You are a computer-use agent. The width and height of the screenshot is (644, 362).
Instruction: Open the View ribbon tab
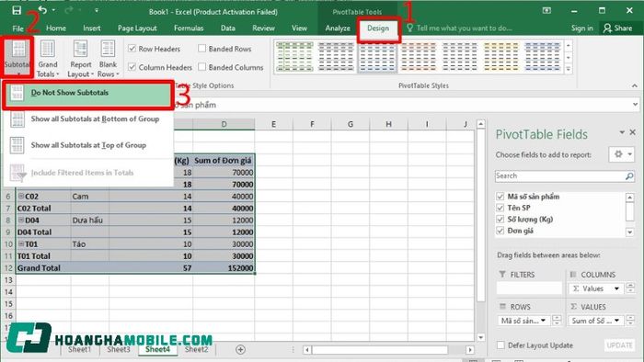299,28
